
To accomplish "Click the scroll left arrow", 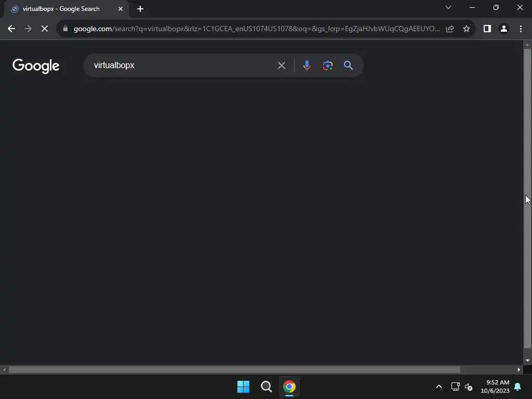I will pyautogui.click(x=4, y=369).
